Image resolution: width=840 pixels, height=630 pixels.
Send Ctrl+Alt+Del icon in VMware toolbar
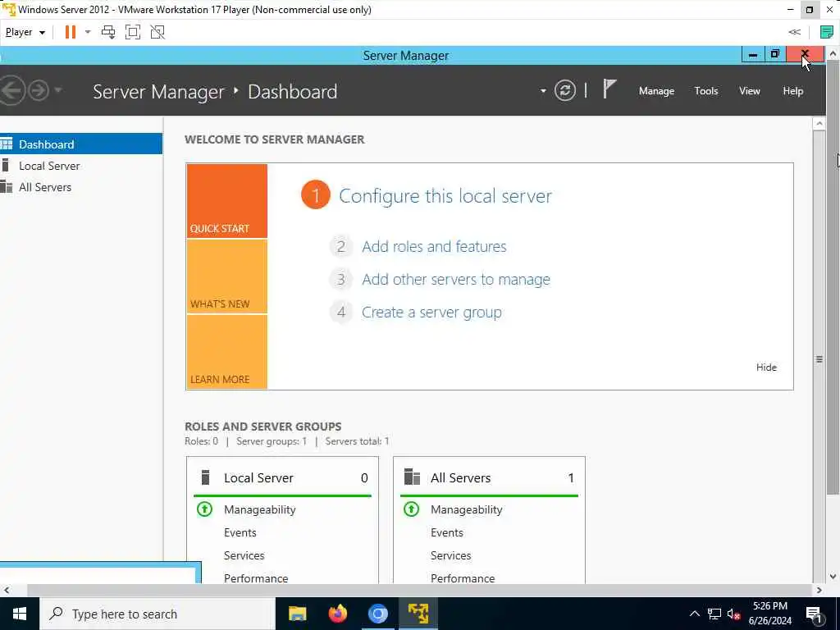point(108,32)
